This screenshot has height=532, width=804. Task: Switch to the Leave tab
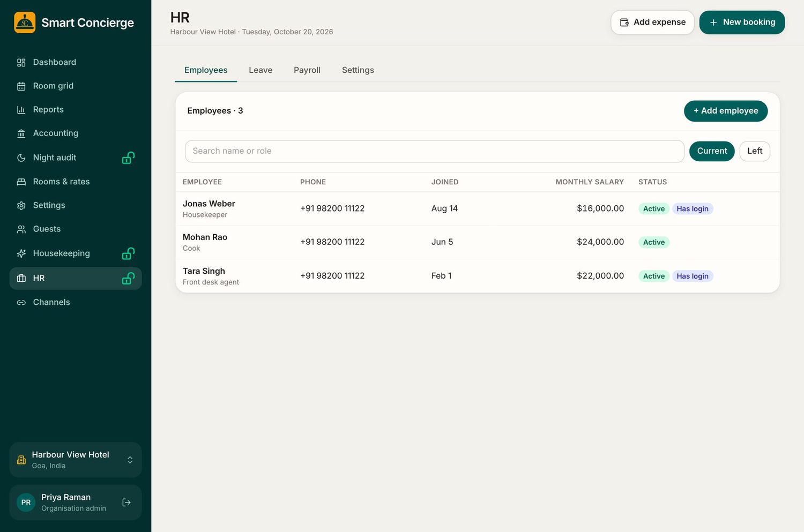click(x=260, y=70)
